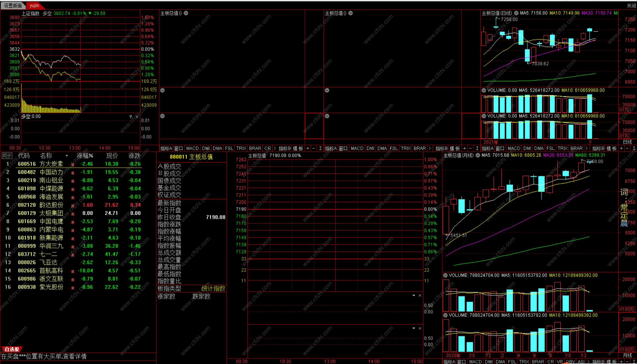The width and height of the screenshot is (637, 364).
Task: Click the minus zoom icon beside first 模板
Action: pos(314,148)
